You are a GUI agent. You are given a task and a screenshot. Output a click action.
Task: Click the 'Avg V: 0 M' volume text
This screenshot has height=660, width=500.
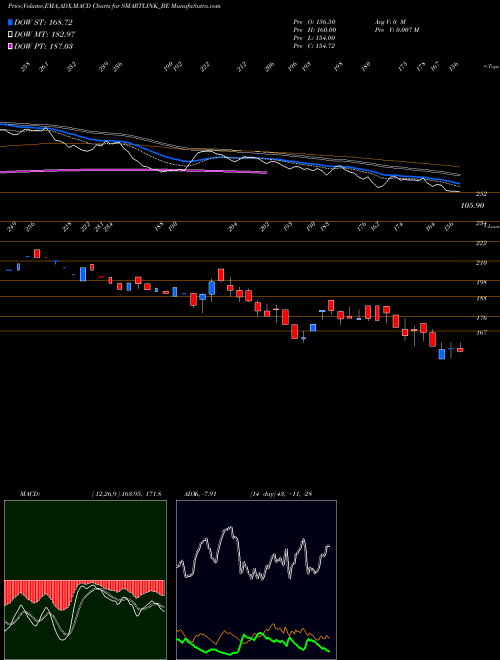pyautogui.click(x=389, y=21)
